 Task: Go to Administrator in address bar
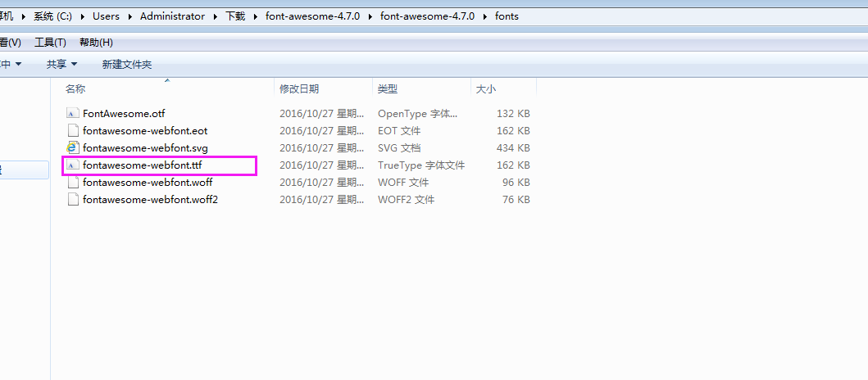[172, 16]
